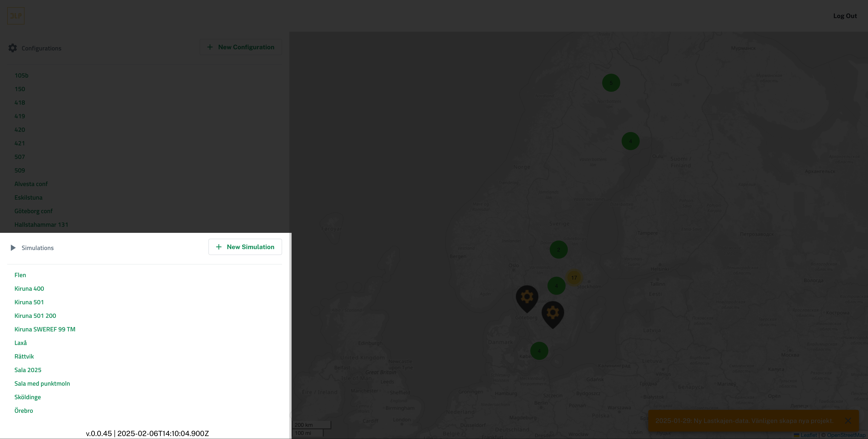Open the yellow cluster marker labeled 17

[x=574, y=278]
